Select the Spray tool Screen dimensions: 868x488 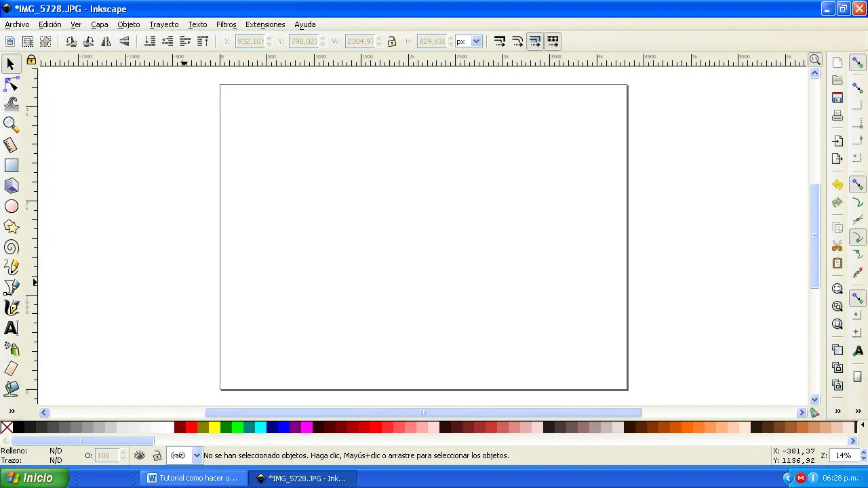11,348
